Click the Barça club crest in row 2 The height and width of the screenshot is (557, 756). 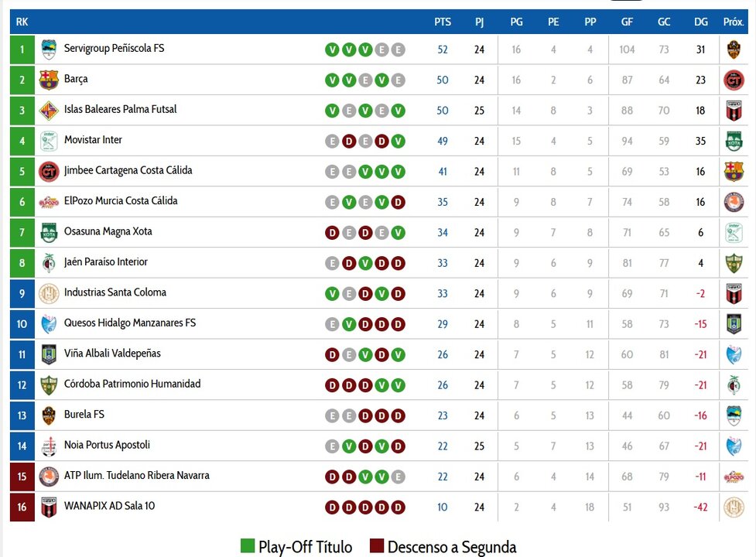coord(49,80)
